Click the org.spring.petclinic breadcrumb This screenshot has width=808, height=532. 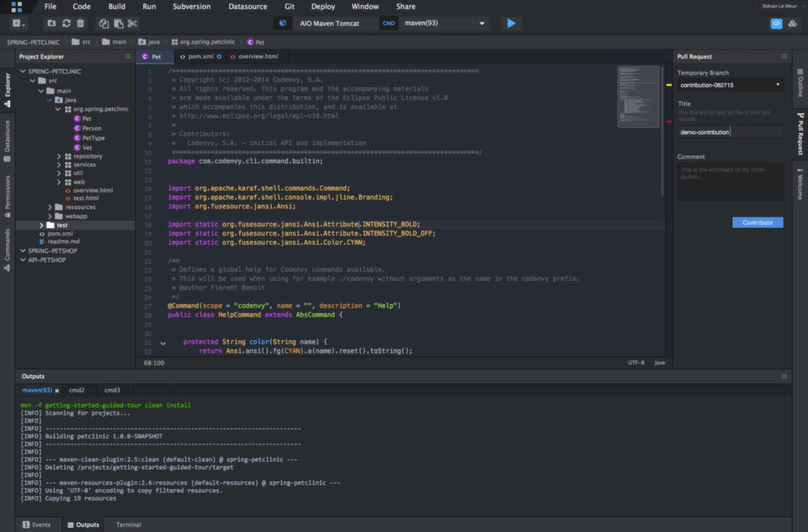(203, 42)
